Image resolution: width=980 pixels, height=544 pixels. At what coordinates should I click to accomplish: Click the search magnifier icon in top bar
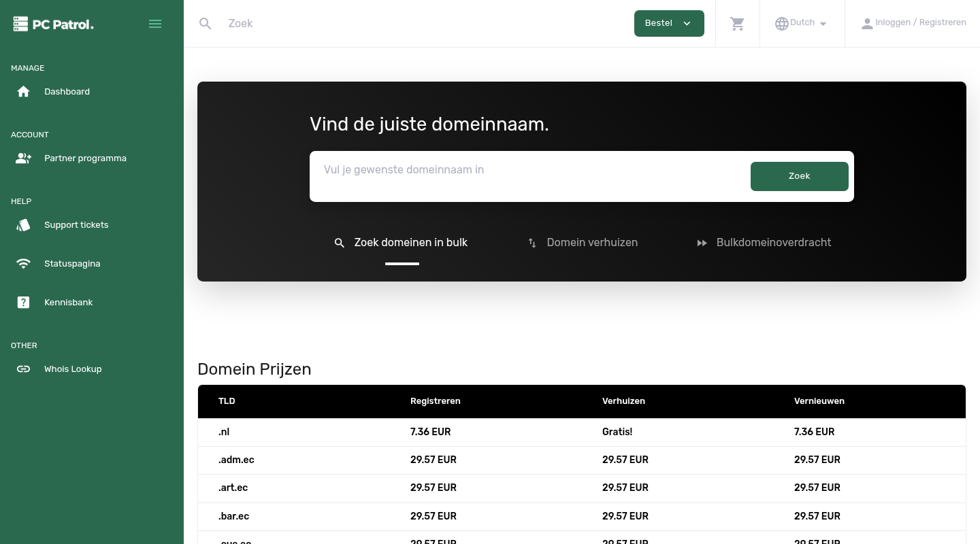[x=206, y=23]
